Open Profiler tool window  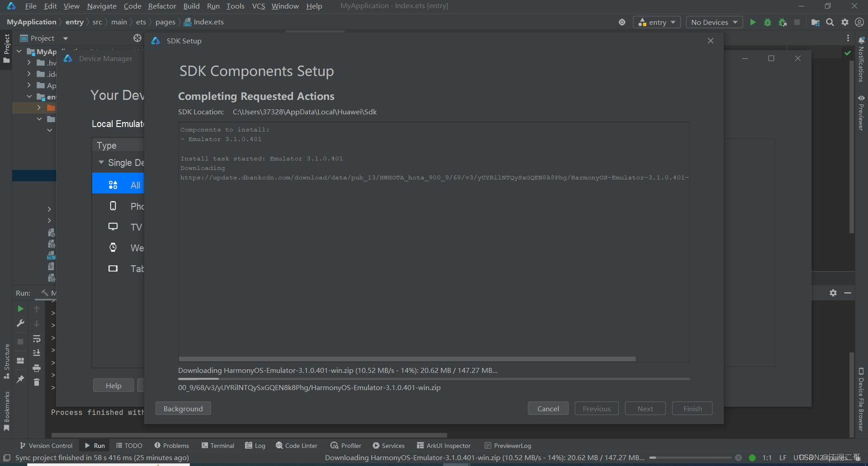[x=346, y=446]
